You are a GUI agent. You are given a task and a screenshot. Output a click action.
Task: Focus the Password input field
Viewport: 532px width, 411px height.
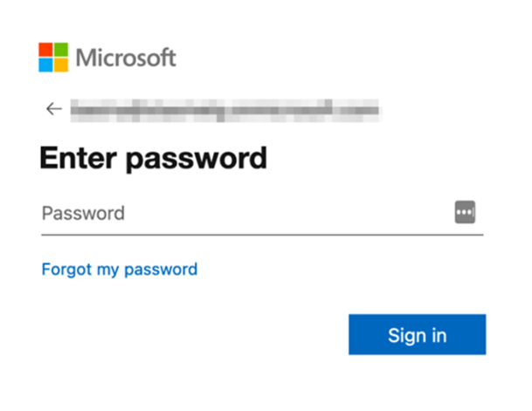[245, 213]
